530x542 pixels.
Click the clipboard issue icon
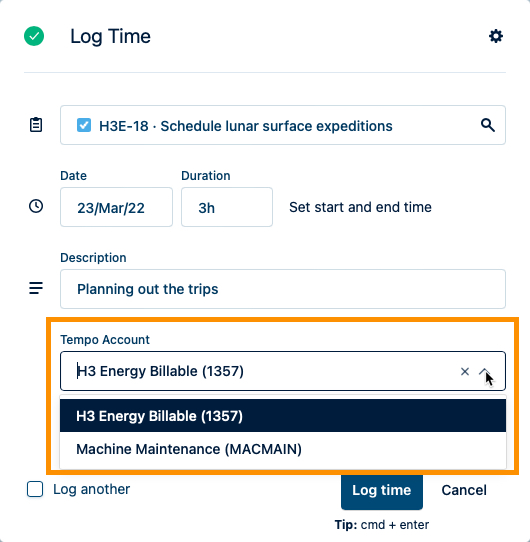pos(36,125)
